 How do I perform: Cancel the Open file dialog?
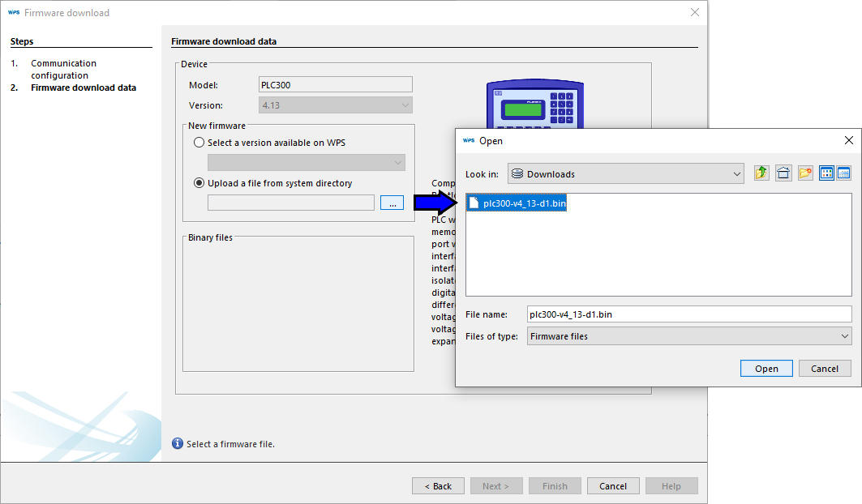click(825, 368)
